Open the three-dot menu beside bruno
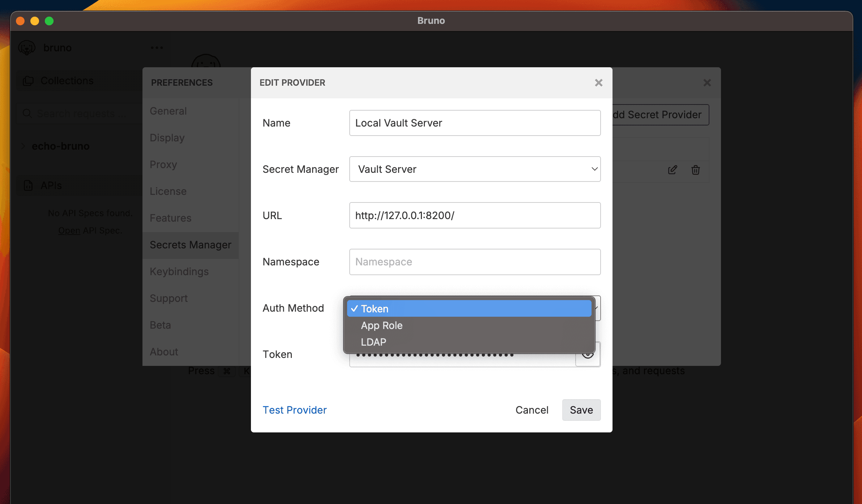This screenshot has width=862, height=504. coord(157,48)
